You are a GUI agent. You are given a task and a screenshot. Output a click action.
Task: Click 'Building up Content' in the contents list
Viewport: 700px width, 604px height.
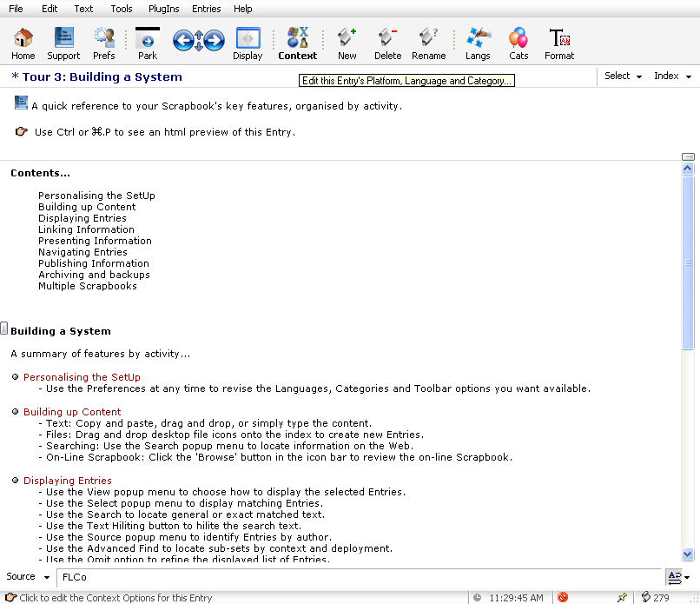[x=87, y=207]
